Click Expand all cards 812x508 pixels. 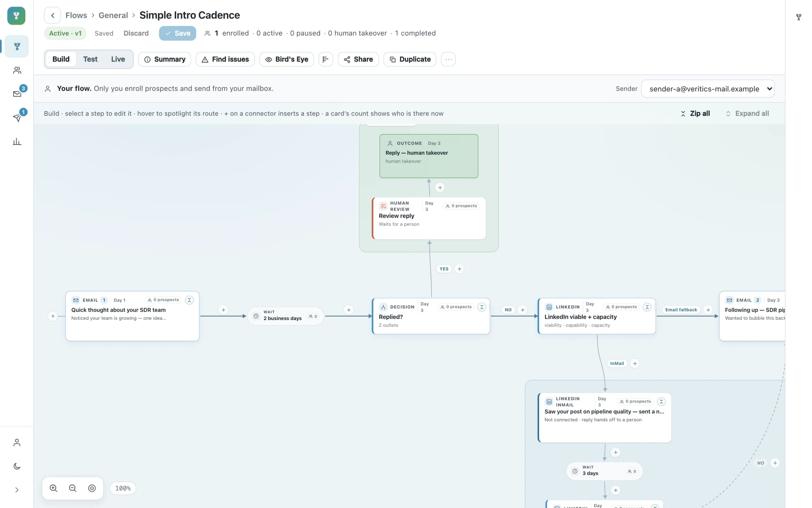click(x=747, y=114)
